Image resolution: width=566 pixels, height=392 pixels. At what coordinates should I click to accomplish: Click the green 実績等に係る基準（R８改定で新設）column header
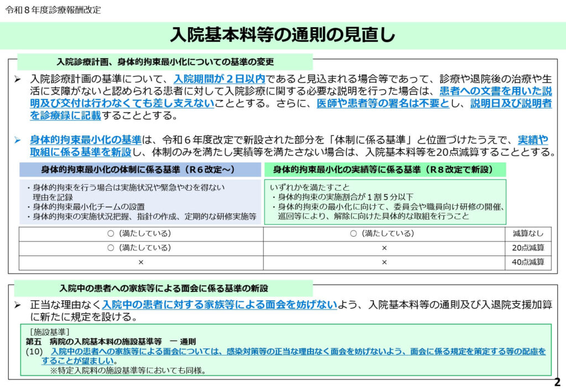382,169
